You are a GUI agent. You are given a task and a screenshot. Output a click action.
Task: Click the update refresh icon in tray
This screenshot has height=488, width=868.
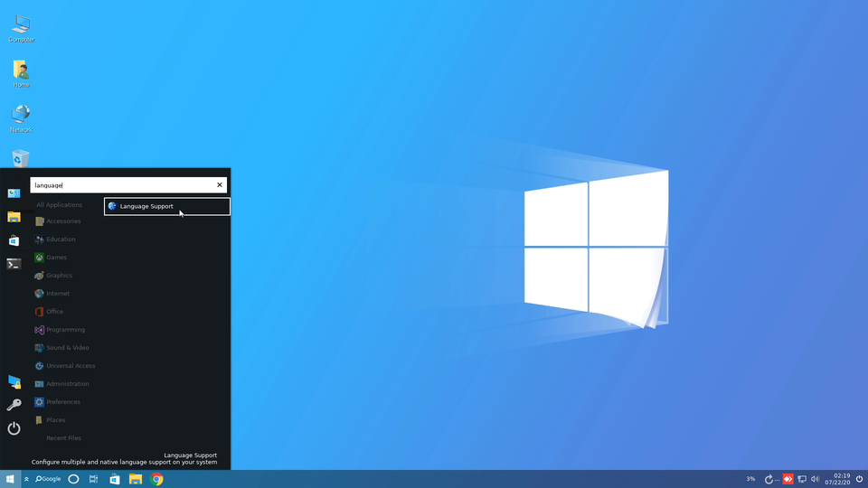click(769, 479)
